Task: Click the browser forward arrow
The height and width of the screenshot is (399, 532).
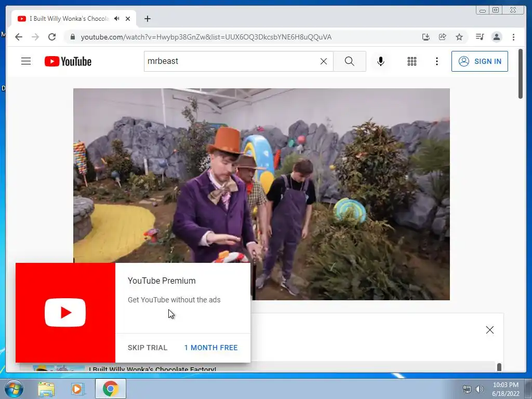Action: click(x=35, y=37)
